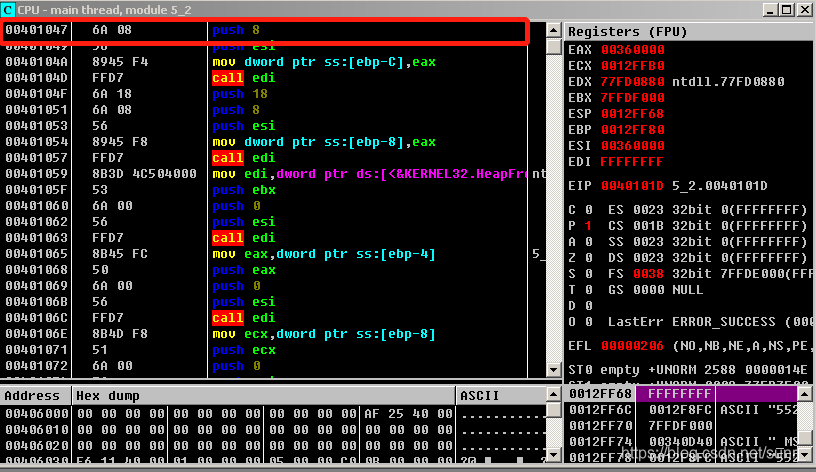This screenshot has width=816, height=472.
Task: Click the Address column header
Action: pyautogui.click(x=35, y=396)
